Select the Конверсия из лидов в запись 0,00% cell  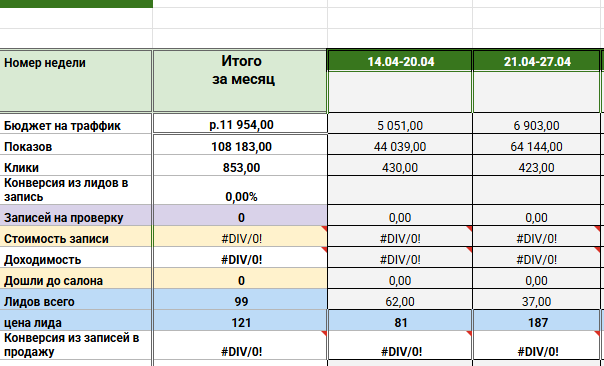tap(240, 191)
